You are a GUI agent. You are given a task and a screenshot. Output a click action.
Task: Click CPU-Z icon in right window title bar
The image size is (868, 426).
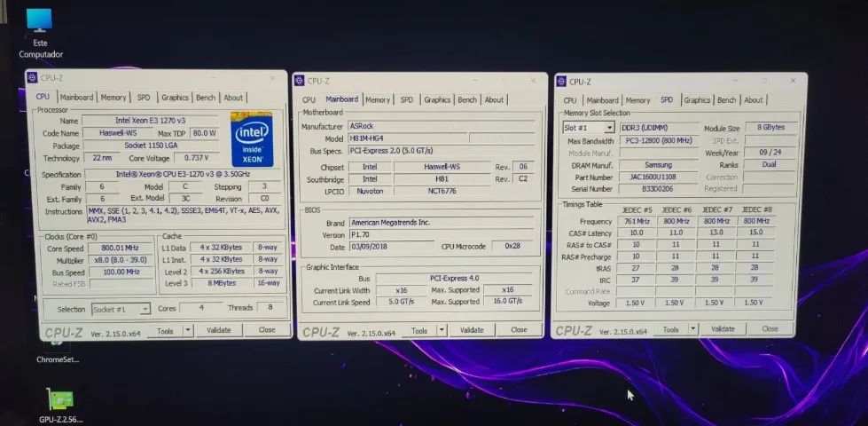click(560, 82)
